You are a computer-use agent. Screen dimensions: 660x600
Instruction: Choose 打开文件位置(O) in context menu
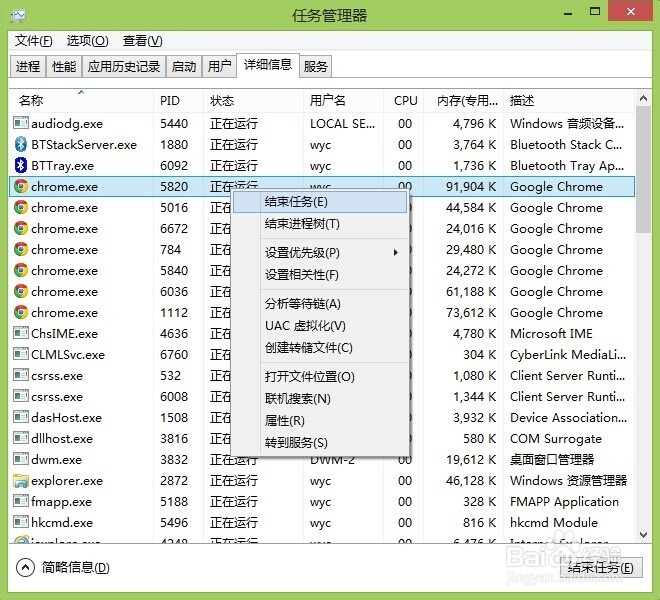[320, 376]
